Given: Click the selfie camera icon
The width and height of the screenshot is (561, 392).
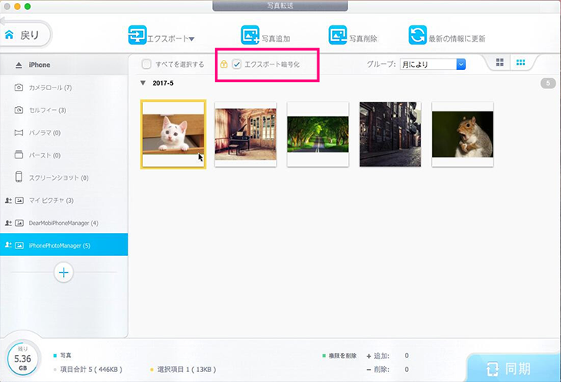Looking at the screenshot, I should 18,110.
